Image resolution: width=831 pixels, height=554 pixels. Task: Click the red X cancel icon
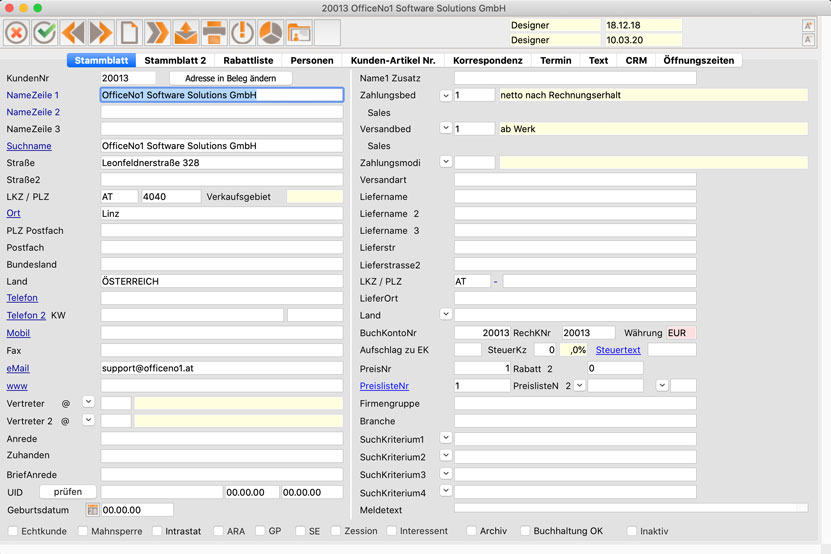16,33
